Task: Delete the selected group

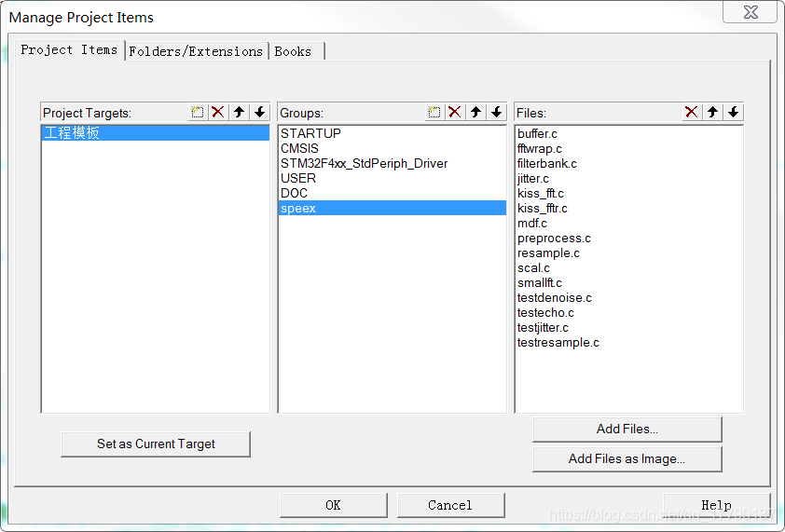Action: pos(455,112)
